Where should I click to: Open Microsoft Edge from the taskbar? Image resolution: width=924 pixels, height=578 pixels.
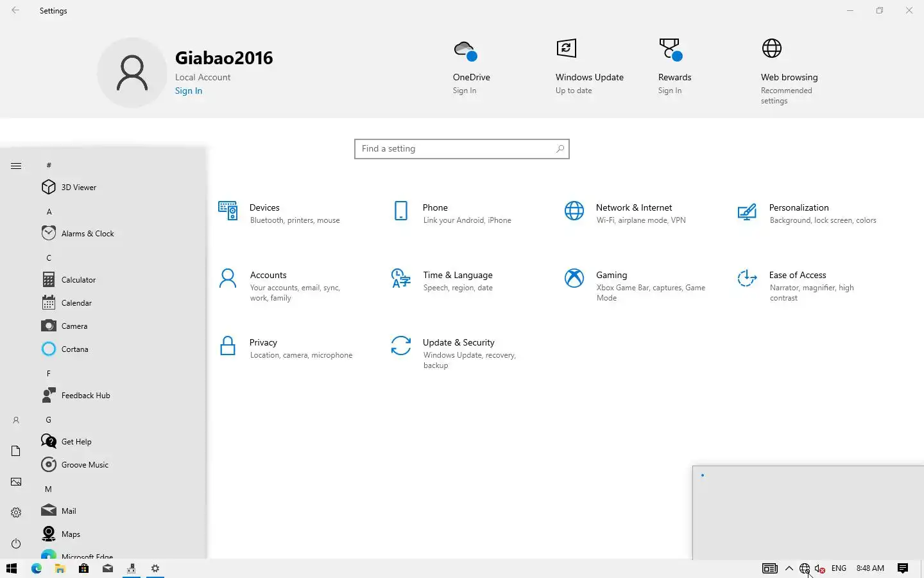36,568
